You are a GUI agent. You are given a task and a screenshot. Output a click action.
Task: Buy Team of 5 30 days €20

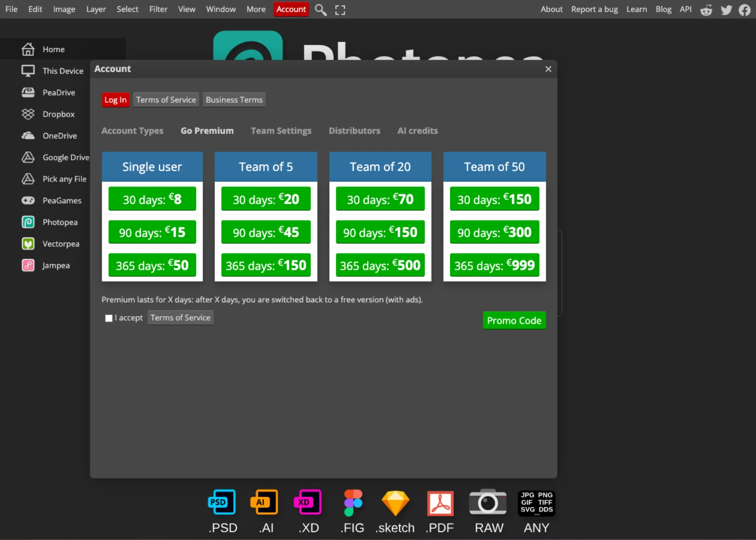[x=266, y=199]
